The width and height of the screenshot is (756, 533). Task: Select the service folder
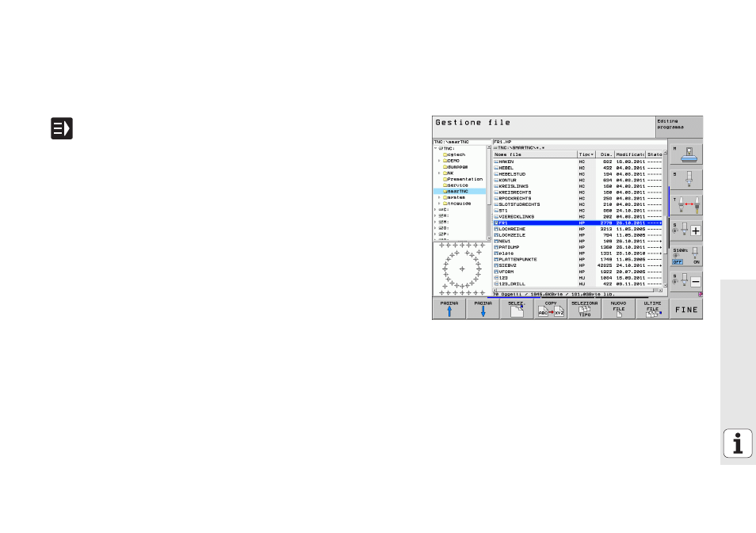click(455, 185)
